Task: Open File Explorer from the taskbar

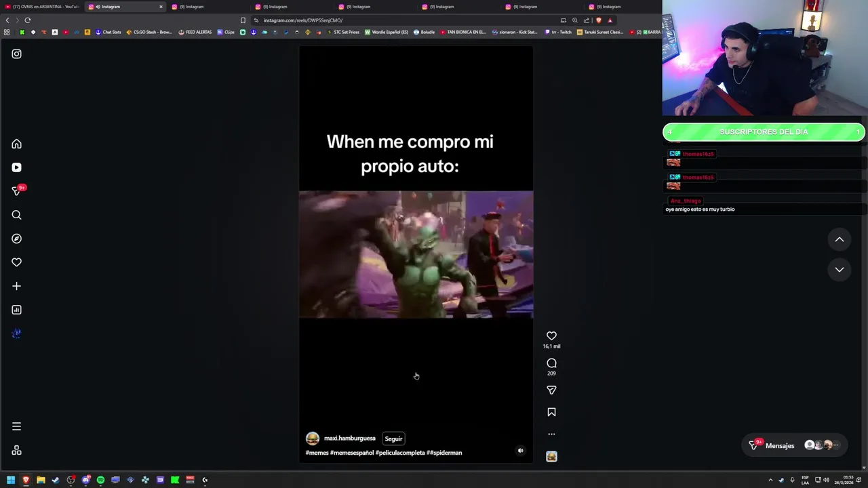Action: point(41,480)
